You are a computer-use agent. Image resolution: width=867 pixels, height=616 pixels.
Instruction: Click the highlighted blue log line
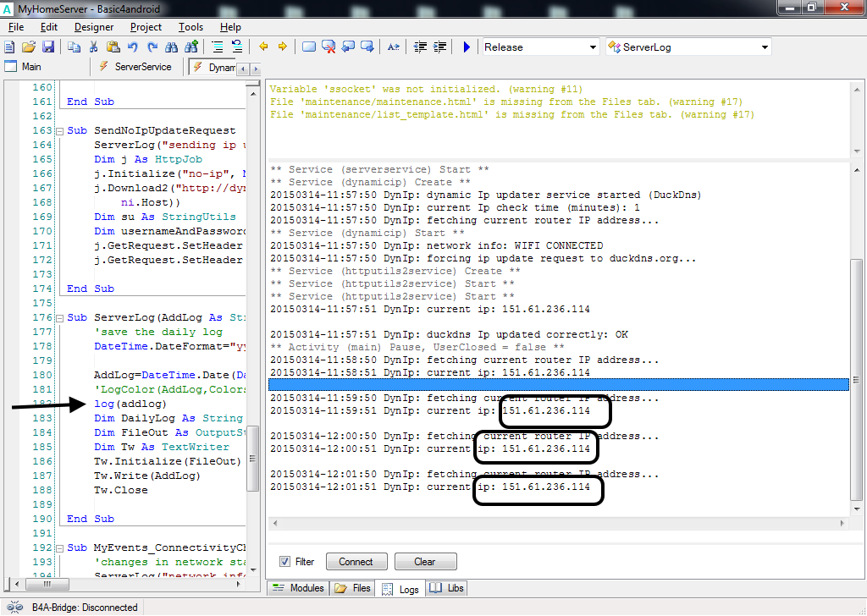(557, 385)
